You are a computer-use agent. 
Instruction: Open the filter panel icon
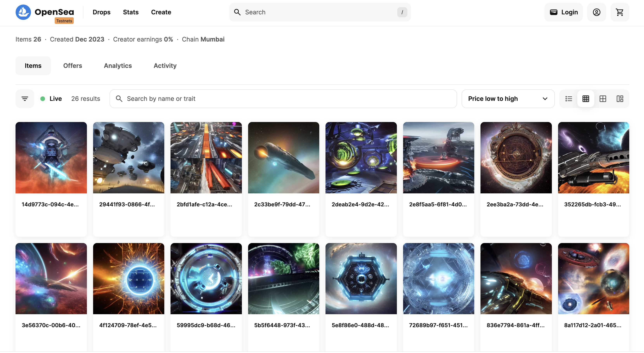click(x=25, y=99)
